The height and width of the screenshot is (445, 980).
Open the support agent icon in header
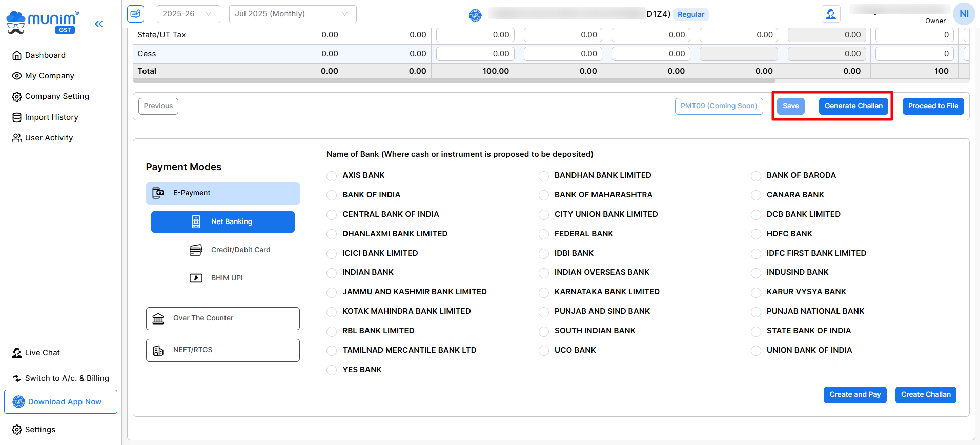coord(831,14)
